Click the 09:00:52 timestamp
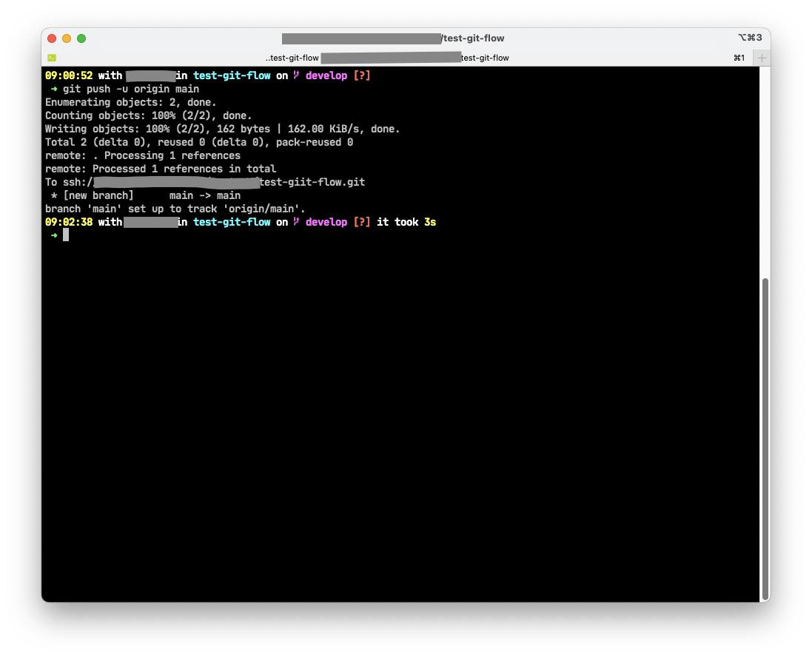The image size is (812, 657). click(69, 75)
